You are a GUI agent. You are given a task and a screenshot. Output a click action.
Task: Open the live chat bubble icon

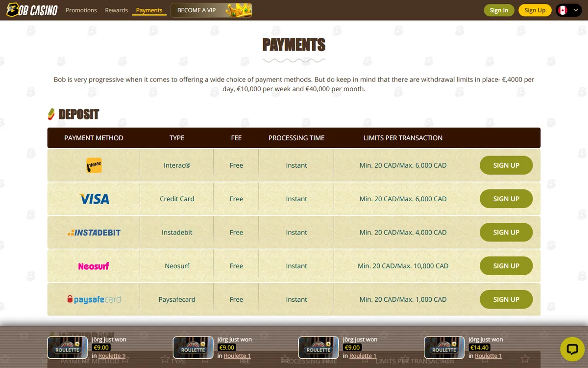pyautogui.click(x=572, y=349)
